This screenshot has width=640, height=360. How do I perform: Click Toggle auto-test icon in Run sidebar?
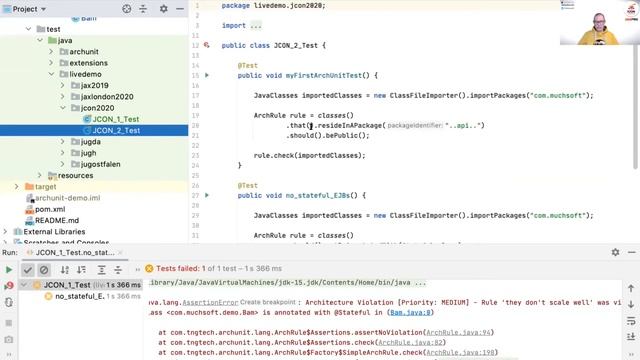pos(9,302)
